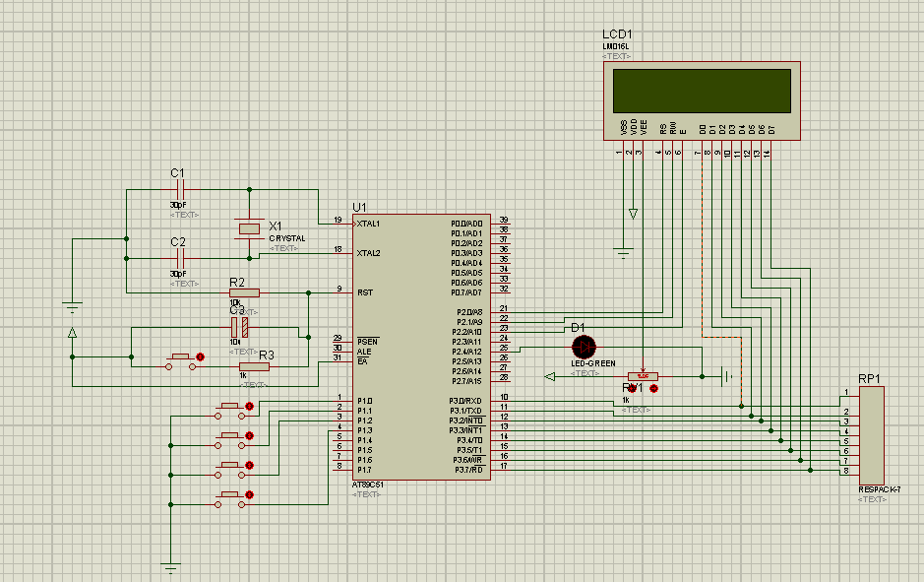
Task: Select the D1 green LED symbol
Action: coord(584,348)
